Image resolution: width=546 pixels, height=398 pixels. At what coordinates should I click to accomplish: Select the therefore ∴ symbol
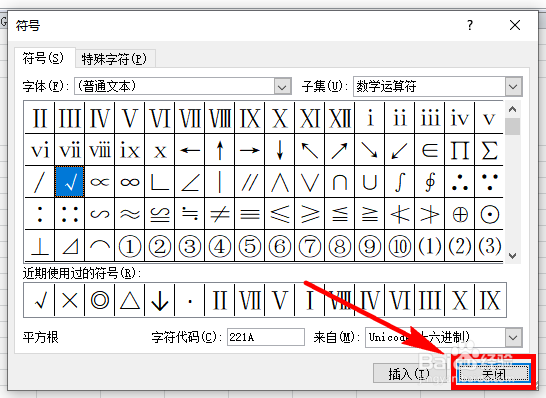(459, 182)
